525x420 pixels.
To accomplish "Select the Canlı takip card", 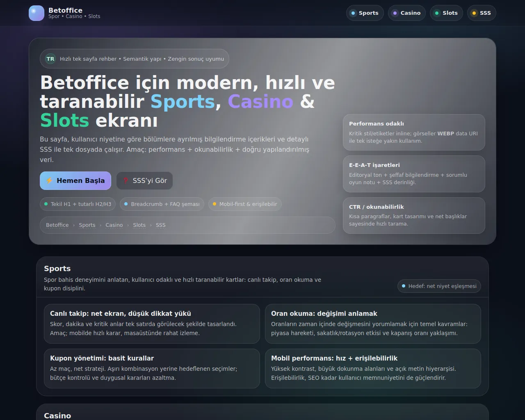I will tap(152, 324).
